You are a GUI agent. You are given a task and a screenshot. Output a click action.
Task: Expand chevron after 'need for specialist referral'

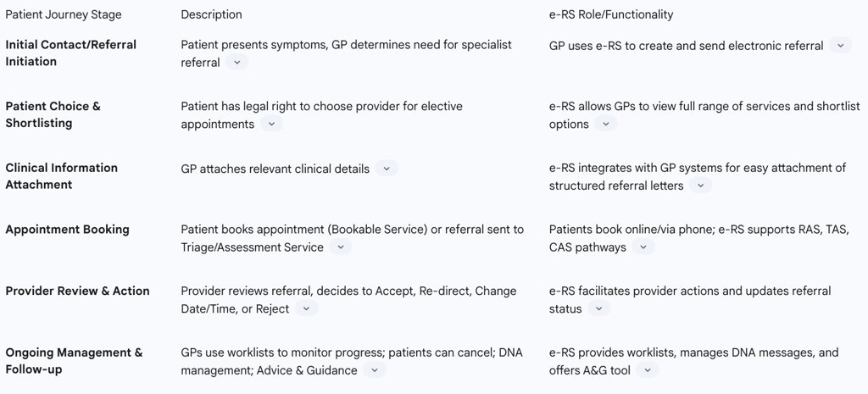tap(236, 63)
